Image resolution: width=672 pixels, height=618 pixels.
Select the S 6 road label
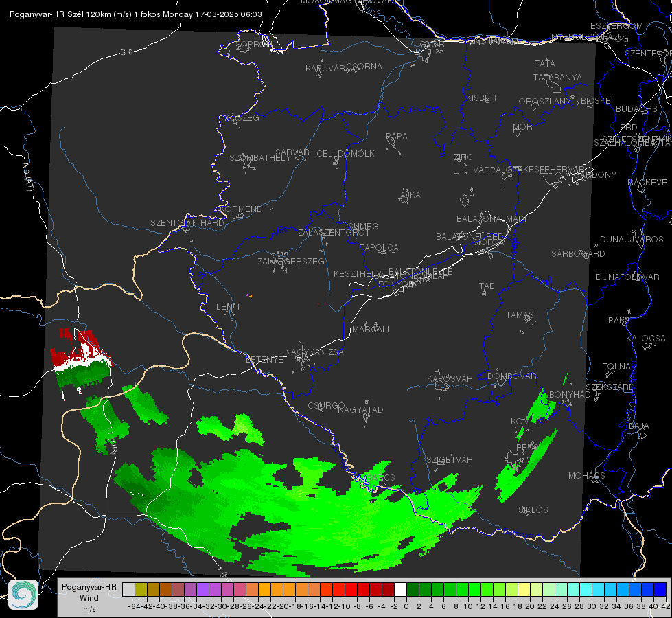126,52
